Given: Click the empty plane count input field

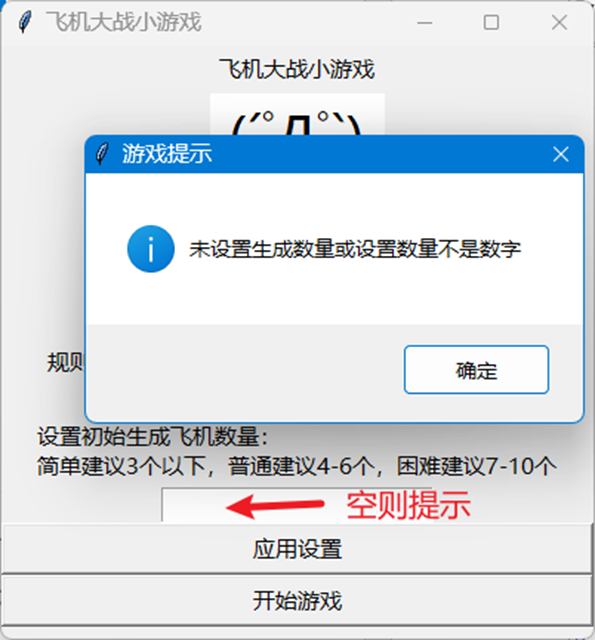Looking at the screenshot, I should point(297,504).
